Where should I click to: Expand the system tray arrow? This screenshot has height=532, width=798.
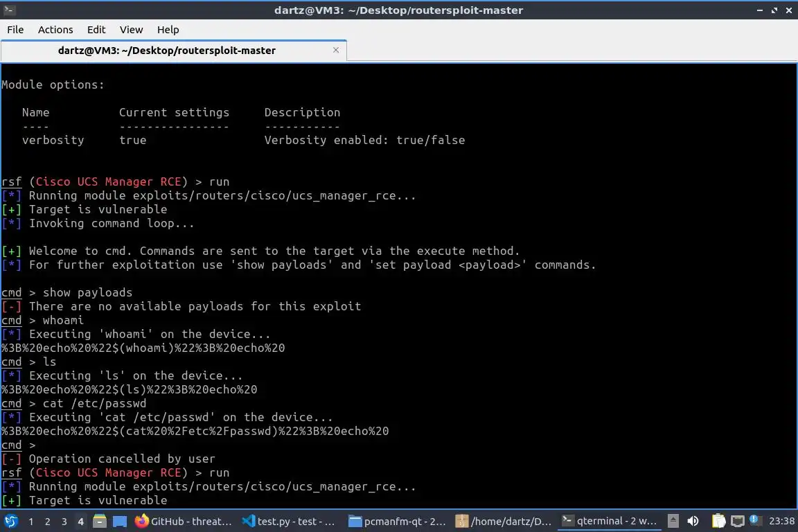click(673, 521)
